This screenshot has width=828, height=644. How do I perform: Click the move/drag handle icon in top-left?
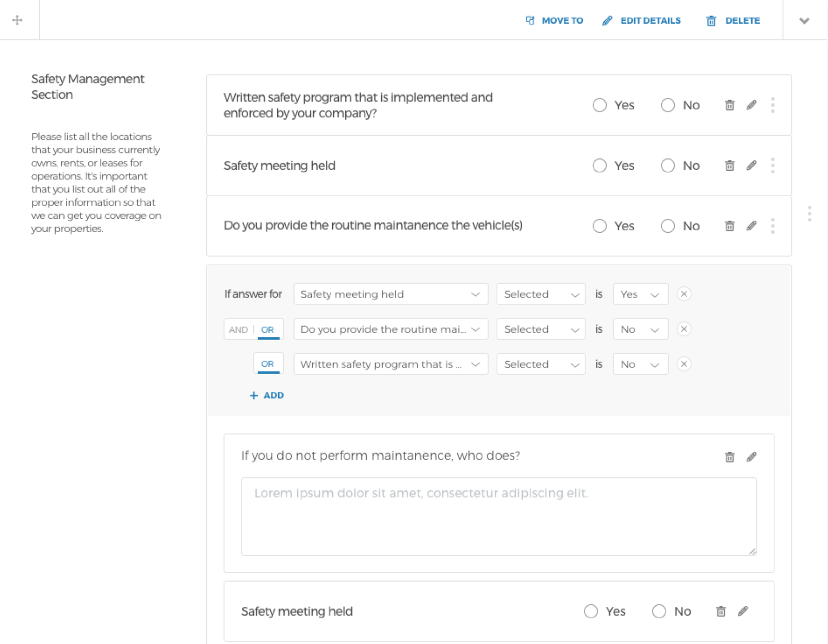(x=17, y=20)
